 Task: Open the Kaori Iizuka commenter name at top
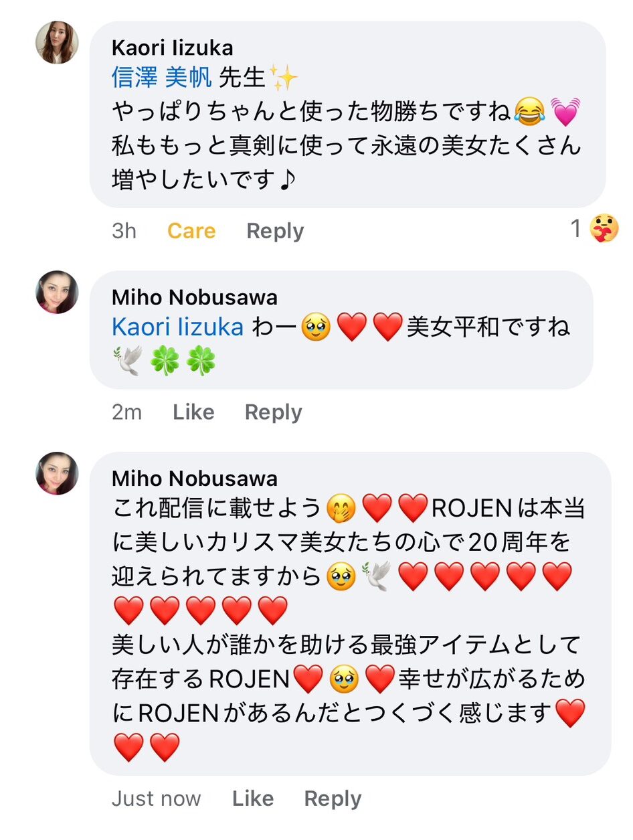173,48
